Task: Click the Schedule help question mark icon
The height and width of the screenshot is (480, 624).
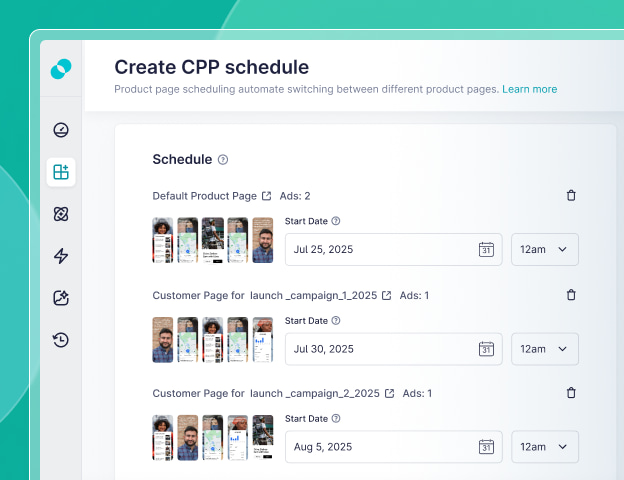Action: pos(223,159)
